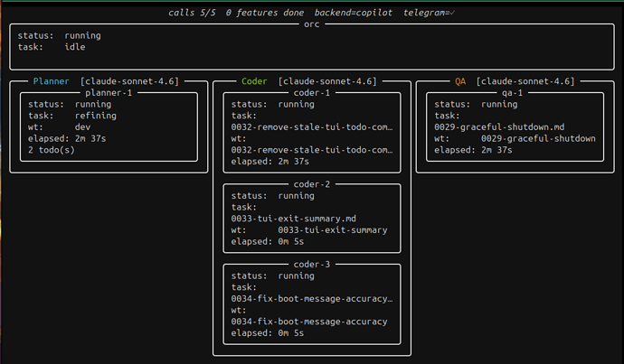Screen dimensions: 624x364
Task: Click "0 features done" in the header
Action: [x=265, y=13]
